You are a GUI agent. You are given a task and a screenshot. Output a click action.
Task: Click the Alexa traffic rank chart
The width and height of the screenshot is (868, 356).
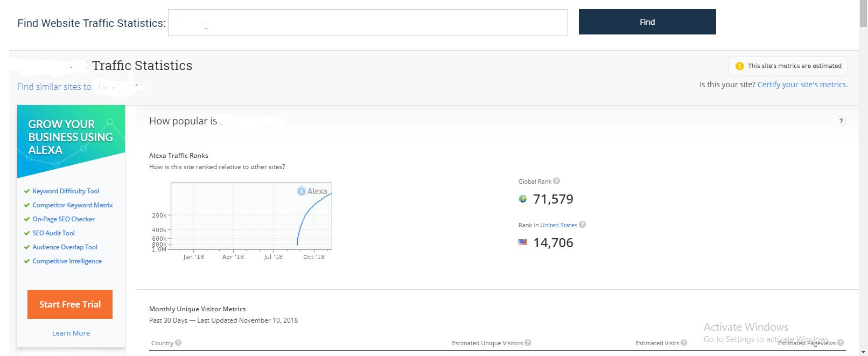(x=251, y=216)
